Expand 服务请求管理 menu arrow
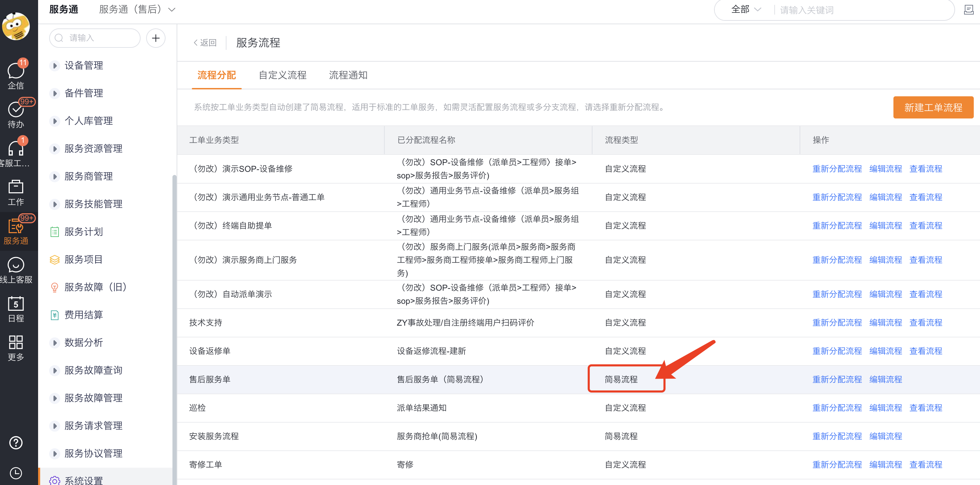The width and height of the screenshot is (980, 485). point(55,426)
